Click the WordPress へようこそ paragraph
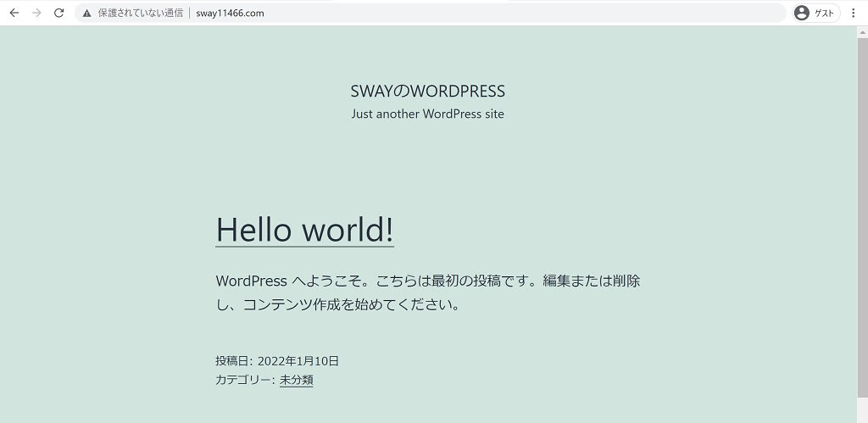868x423 pixels. pyautogui.click(x=428, y=292)
